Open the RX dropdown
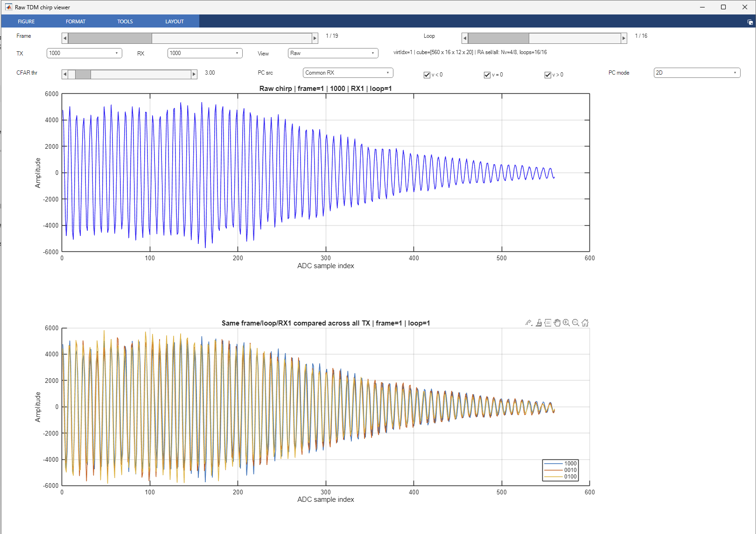Viewport: 756px width, 534px height. pos(205,53)
